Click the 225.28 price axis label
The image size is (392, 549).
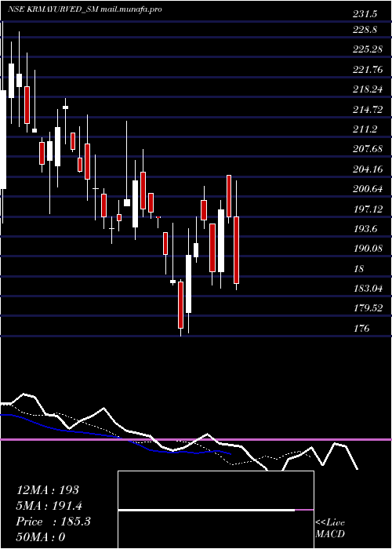pos(368,49)
